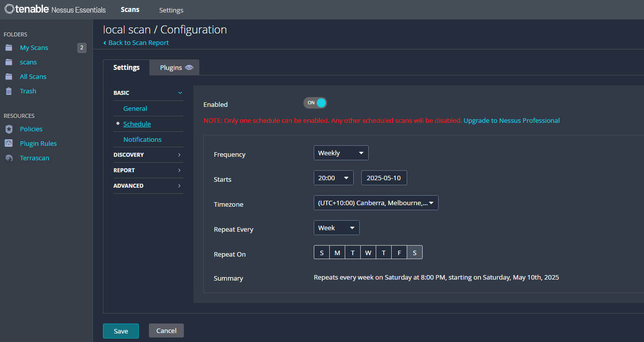This screenshot has width=644, height=342.
Task: Click the eye icon on Plugins tab
Action: [x=189, y=67]
